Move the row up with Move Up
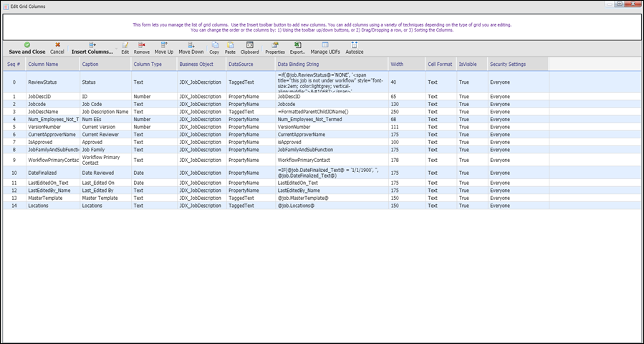Image resolution: width=644 pixels, height=344 pixels. pyautogui.click(x=164, y=45)
